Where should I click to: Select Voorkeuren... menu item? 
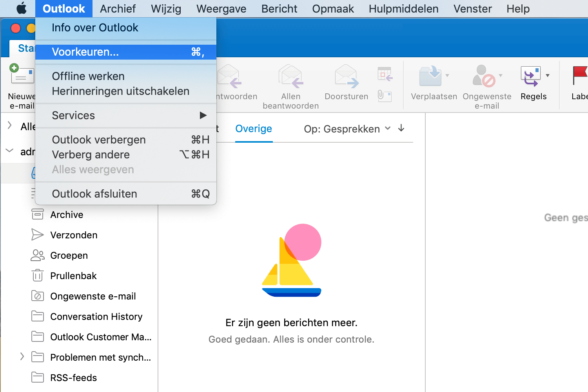pos(126,52)
